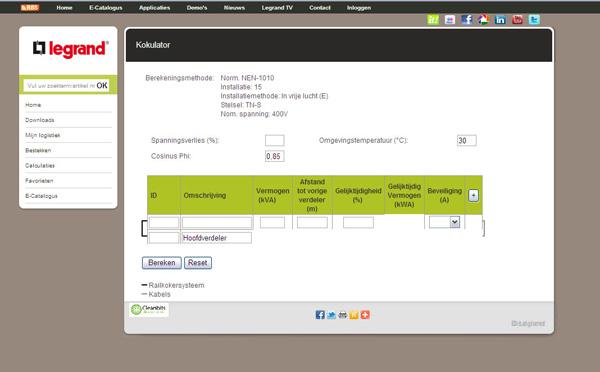Viewport: 600px width, 372px height.
Task: Click the OK search button in sidebar
Action: 102,85
